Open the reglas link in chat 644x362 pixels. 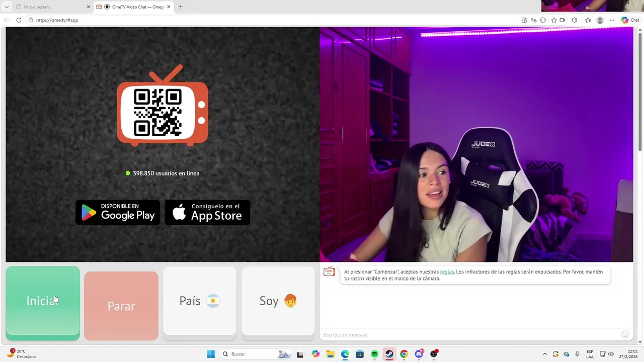click(x=447, y=271)
